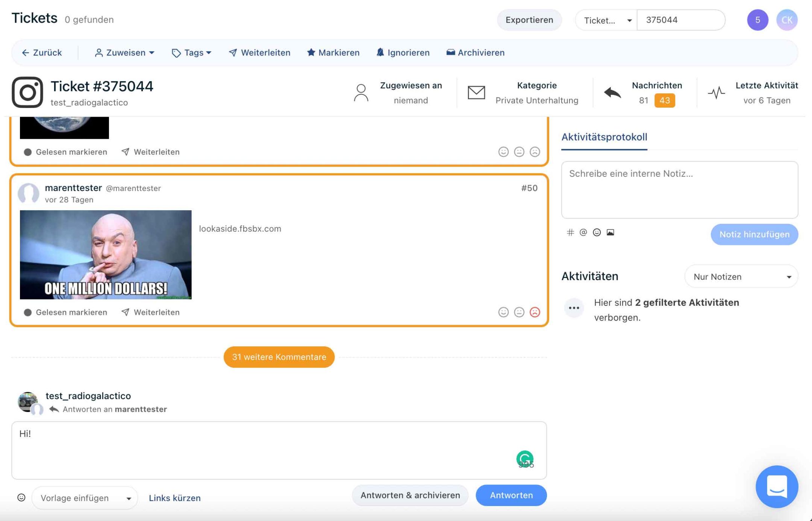The width and height of the screenshot is (812, 521).
Task: Set sad sentiment on the upper earth-image comment
Action: 535,152
